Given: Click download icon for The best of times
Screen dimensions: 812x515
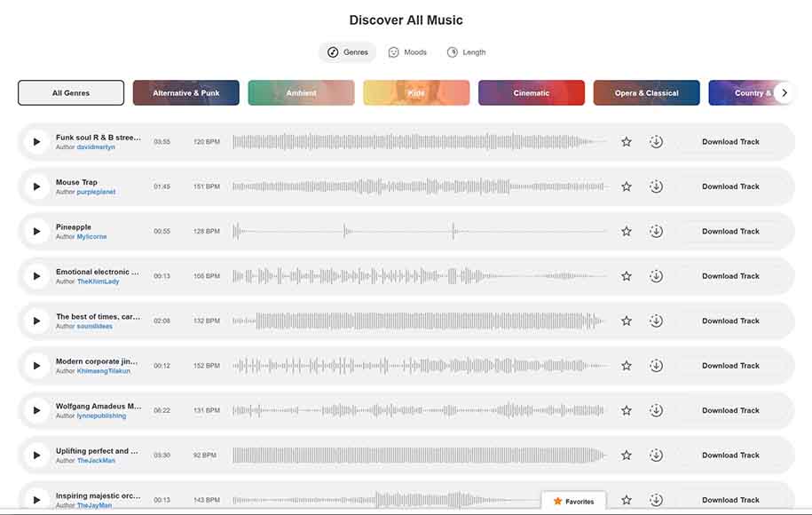Looking at the screenshot, I should point(656,321).
